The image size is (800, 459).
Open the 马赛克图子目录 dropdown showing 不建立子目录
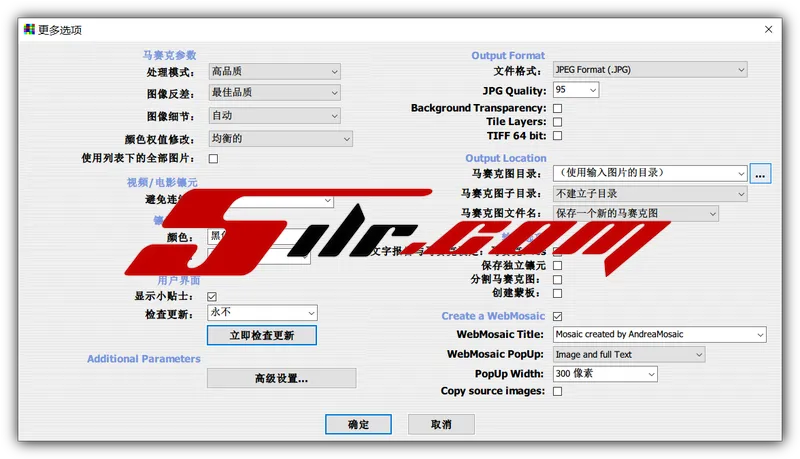coord(650,194)
